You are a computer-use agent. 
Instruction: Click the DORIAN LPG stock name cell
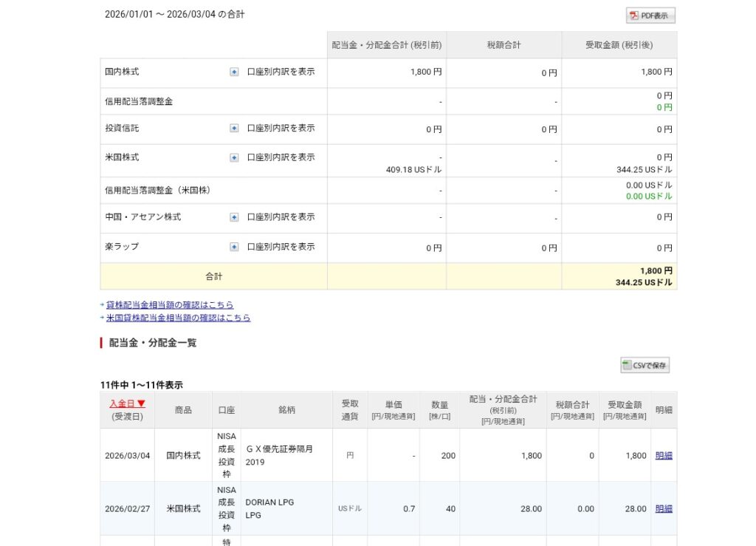(x=269, y=508)
